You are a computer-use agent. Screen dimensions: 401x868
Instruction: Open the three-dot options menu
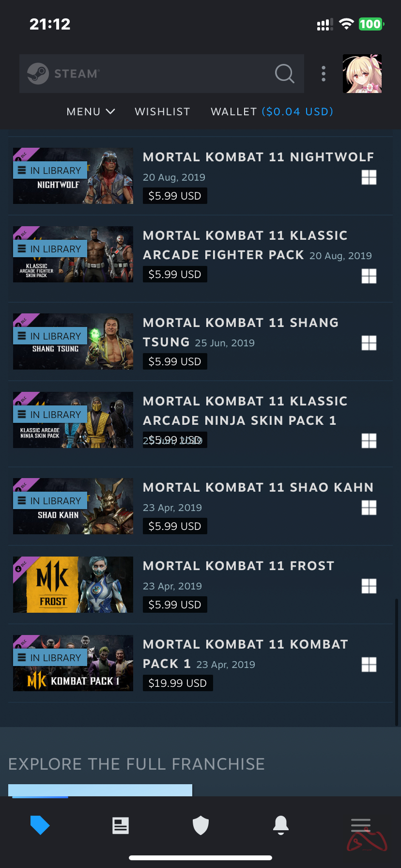pyautogui.click(x=324, y=74)
